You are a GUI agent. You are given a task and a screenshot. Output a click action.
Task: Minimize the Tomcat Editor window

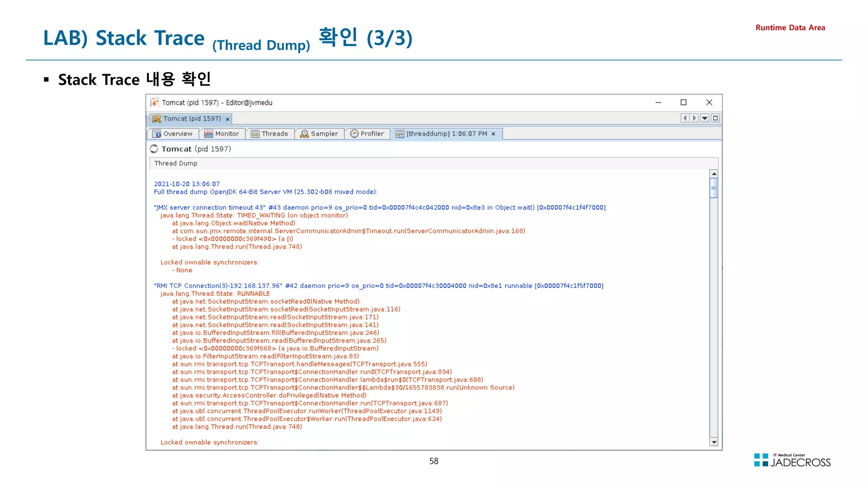[x=658, y=103]
